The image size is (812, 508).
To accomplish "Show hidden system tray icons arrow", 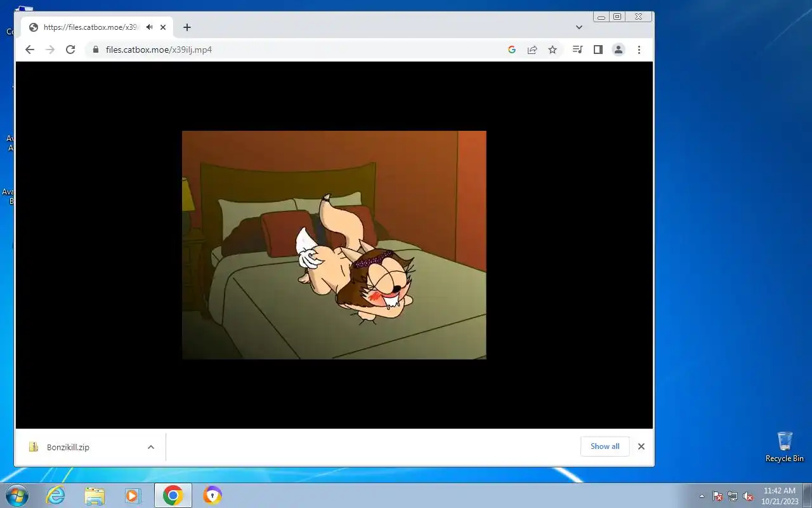I will coord(702,496).
